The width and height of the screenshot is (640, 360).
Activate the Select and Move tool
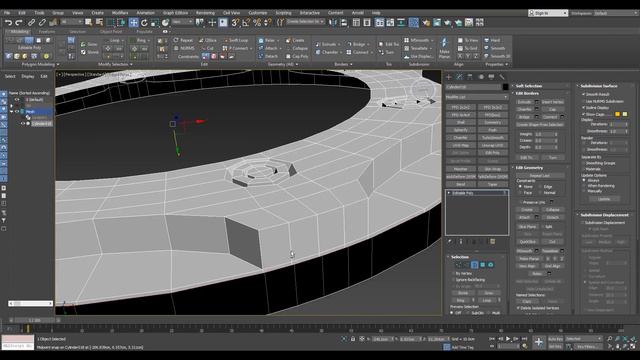click(133, 23)
